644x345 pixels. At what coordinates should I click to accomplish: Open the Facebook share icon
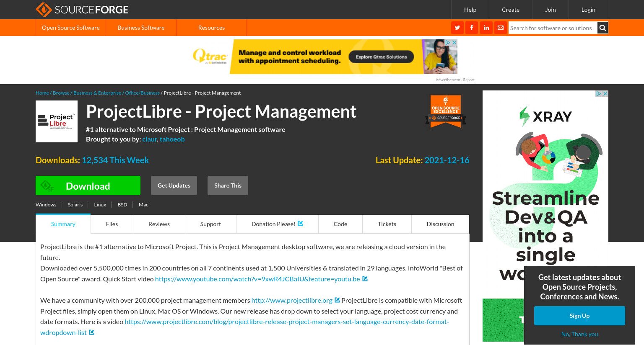point(472,28)
